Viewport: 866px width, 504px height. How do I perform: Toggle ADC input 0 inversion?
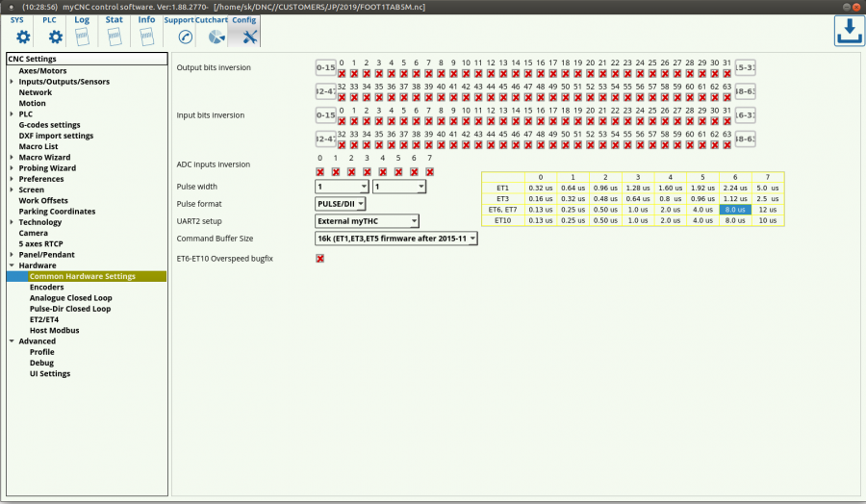point(319,171)
